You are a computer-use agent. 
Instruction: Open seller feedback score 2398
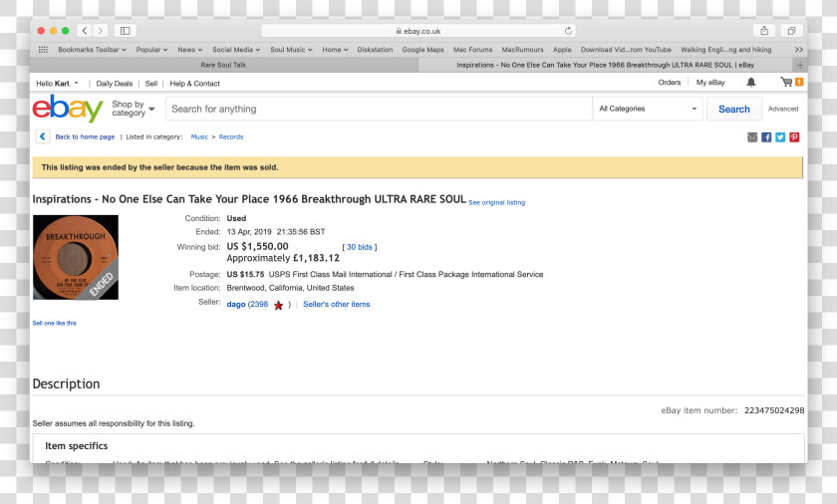(x=259, y=304)
